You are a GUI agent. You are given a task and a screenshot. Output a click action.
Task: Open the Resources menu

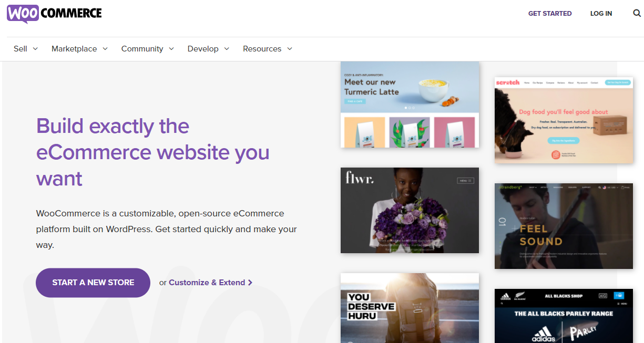(268, 49)
